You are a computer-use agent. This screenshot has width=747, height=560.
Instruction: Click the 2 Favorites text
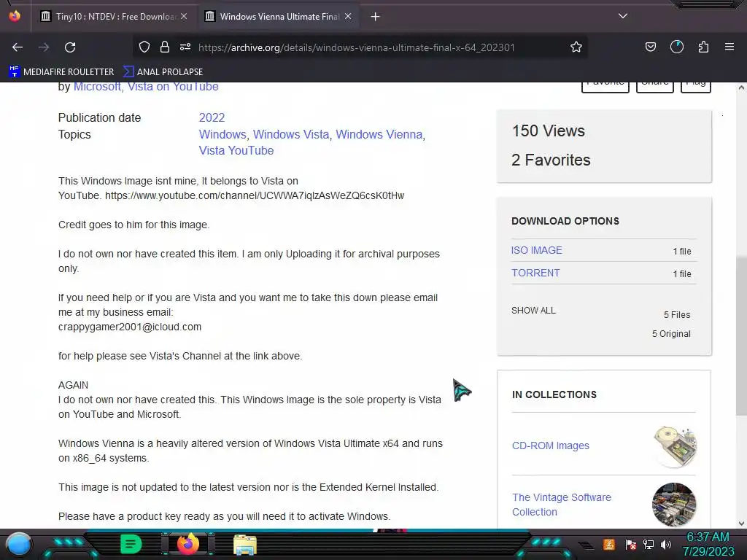[551, 160]
